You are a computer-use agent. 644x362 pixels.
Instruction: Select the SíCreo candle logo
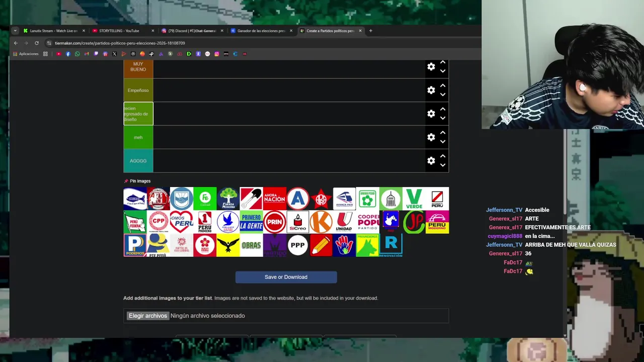pos(298,222)
